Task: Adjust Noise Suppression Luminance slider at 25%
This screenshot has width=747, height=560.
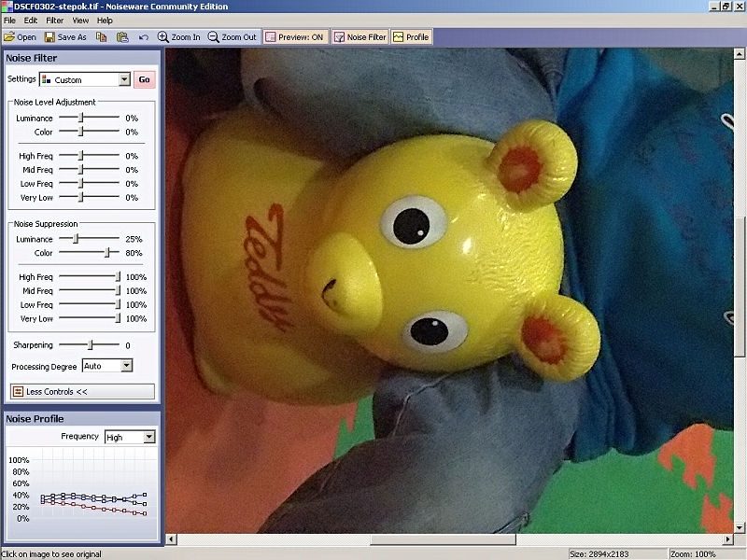Action: [76, 239]
